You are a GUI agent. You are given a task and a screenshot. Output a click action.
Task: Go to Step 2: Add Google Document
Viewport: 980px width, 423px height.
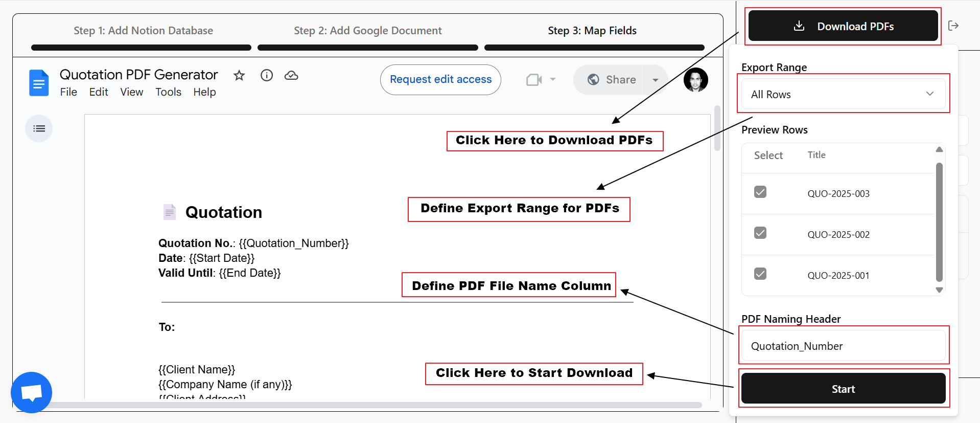pyautogui.click(x=368, y=31)
